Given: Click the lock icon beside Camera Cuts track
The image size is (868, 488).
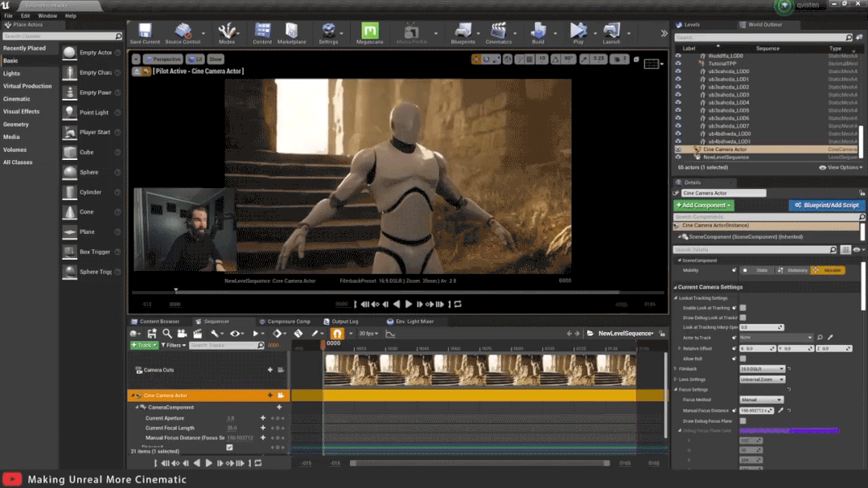Looking at the screenshot, I should [x=281, y=370].
